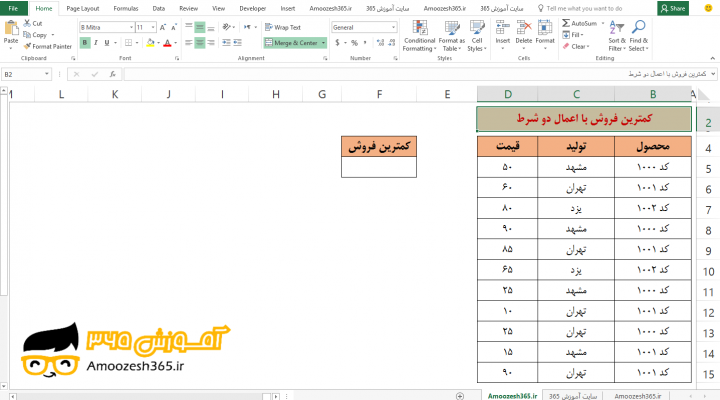Switch to Review tab
This screenshot has width=720, height=400.
click(x=189, y=8)
